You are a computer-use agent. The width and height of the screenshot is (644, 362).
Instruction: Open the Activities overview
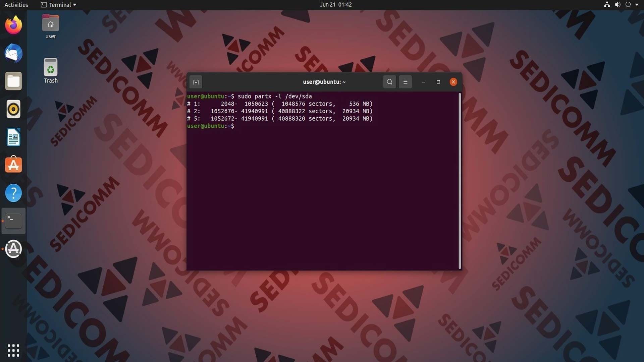click(16, 5)
